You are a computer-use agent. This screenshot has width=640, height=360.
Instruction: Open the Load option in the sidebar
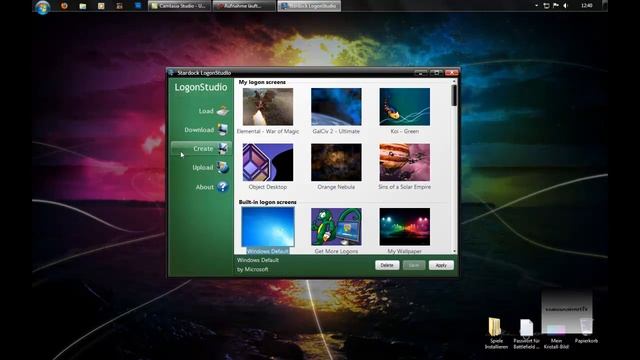click(x=213, y=111)
